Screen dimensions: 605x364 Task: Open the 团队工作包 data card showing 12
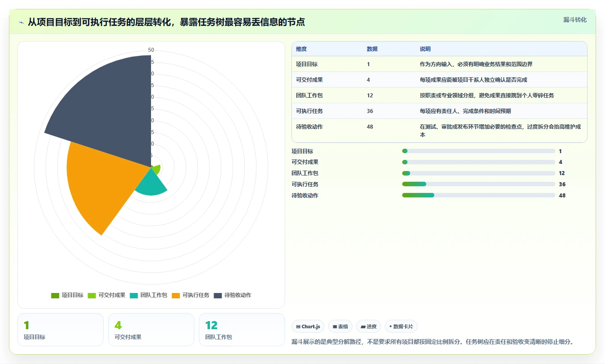242,330
